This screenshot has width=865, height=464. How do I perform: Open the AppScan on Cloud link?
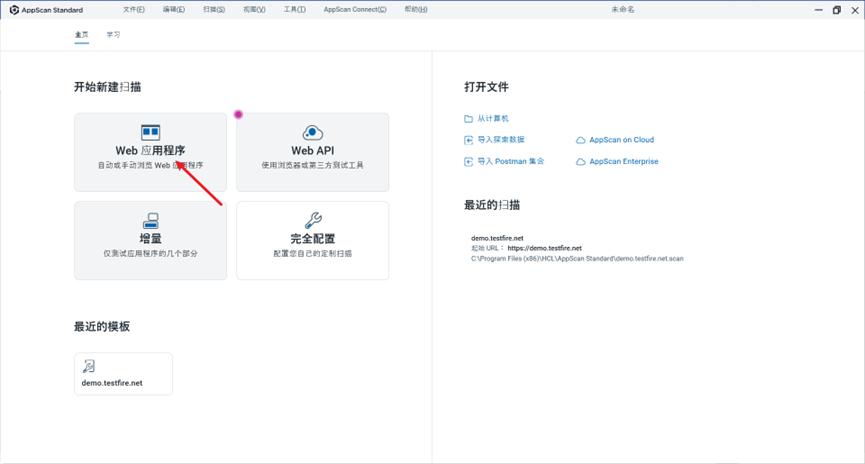[x=622, y=140]
